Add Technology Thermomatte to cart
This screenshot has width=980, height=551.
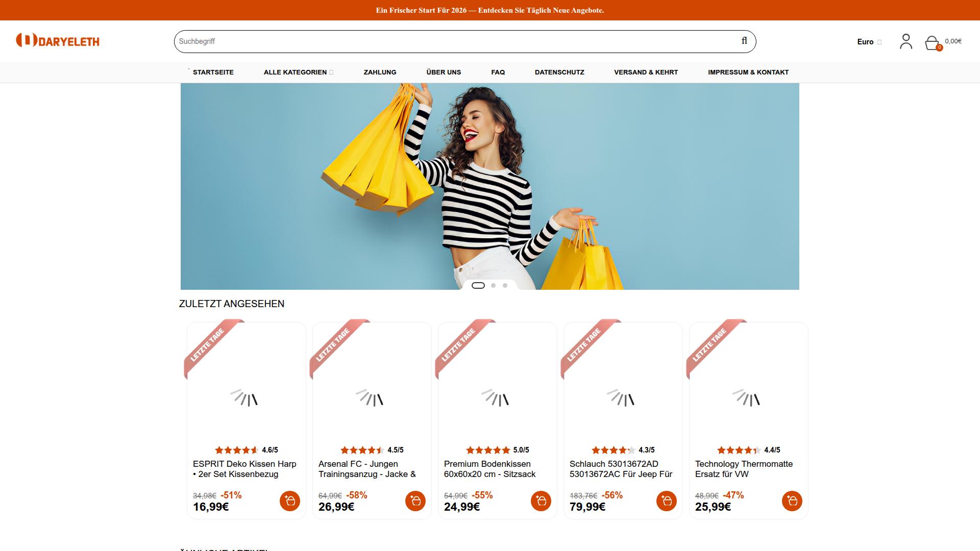[792, 501]
